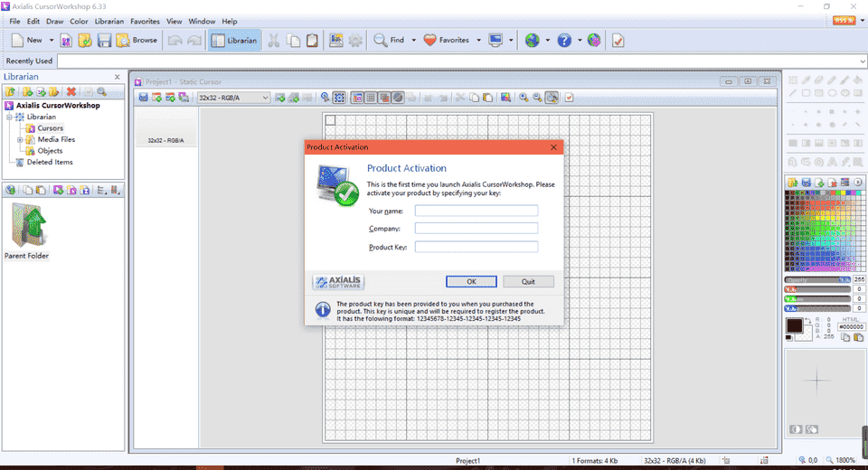Pick a color from the palette grid
The image size is (868, 470).
pyautogui.click(x=825, y=230)
